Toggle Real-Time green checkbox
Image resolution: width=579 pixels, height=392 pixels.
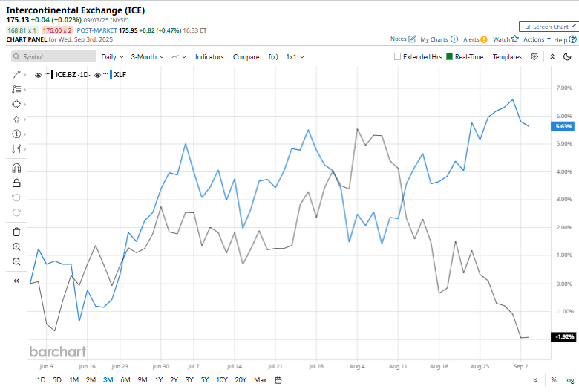pos(449,56)
